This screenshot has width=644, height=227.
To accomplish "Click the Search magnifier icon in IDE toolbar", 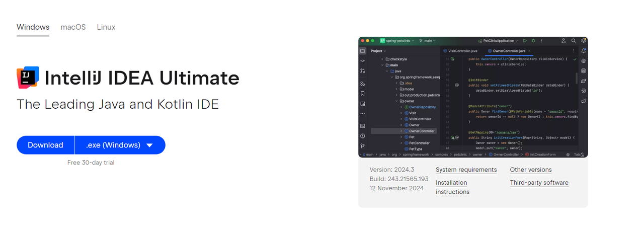I will [574, 40].
